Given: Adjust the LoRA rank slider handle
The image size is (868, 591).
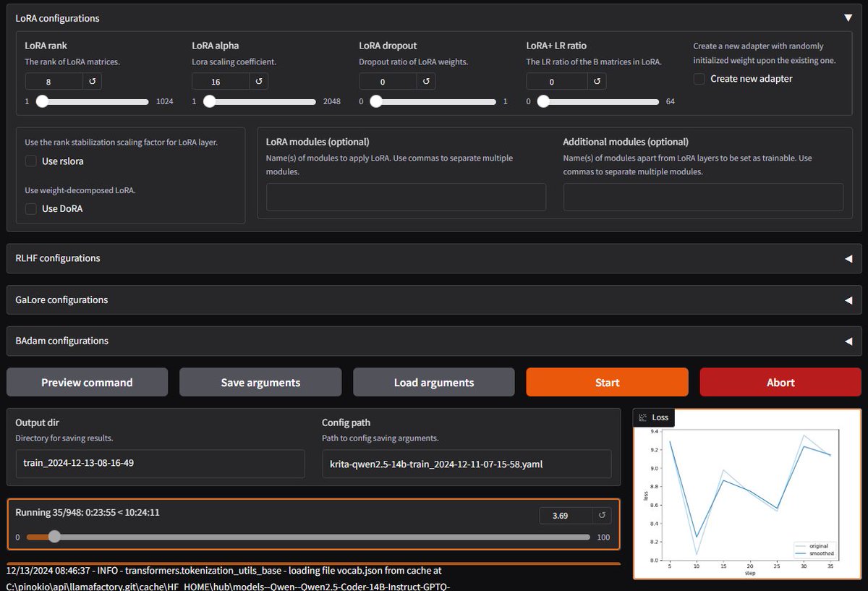Looking at the screenshot, I should (42, 101).
